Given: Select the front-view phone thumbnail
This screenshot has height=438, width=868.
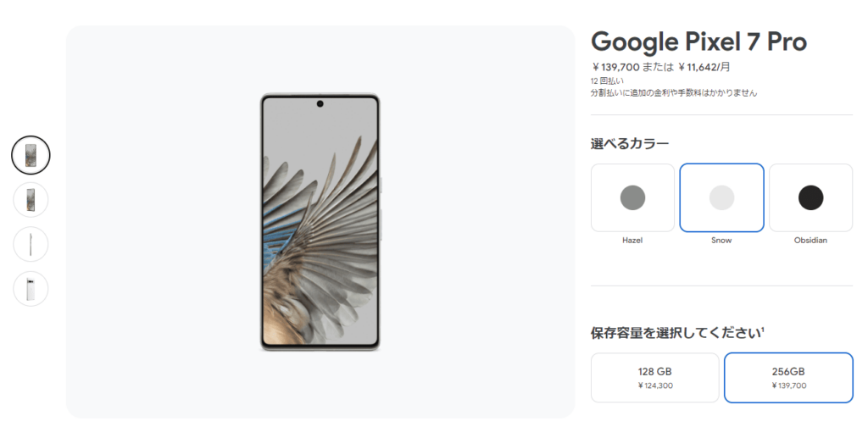Looking at the screenshot, I should click(x=31, y=155).
